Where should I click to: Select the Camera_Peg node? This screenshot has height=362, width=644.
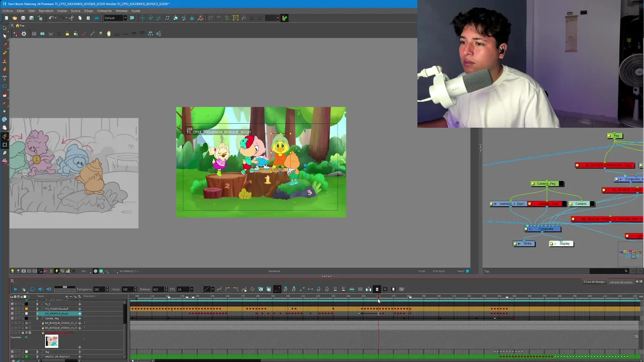coord(547,184)
